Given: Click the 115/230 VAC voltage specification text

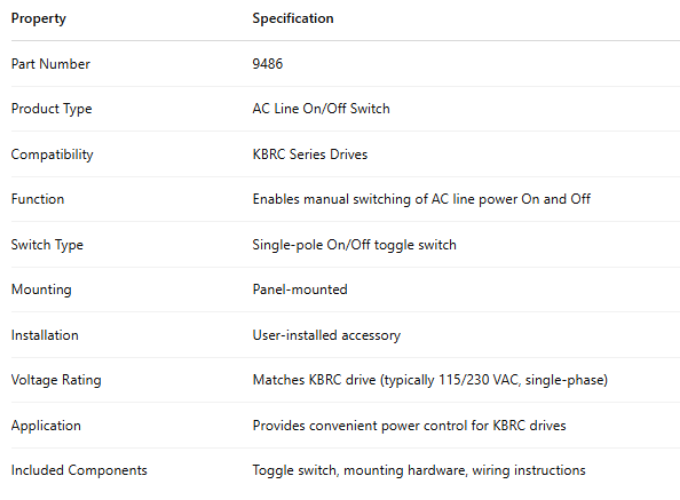Looking at the screenshot, I should (430, 380).
